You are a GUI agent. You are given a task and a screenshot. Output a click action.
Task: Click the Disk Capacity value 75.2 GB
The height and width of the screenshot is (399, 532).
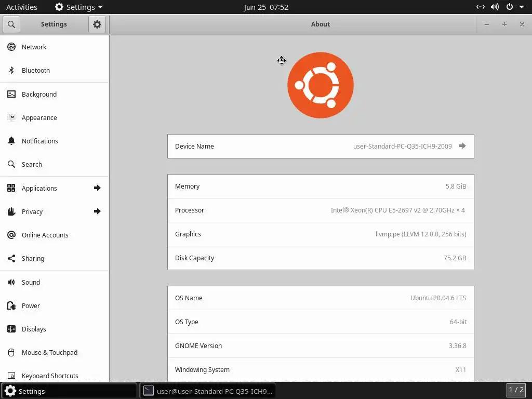click(455, 258)
